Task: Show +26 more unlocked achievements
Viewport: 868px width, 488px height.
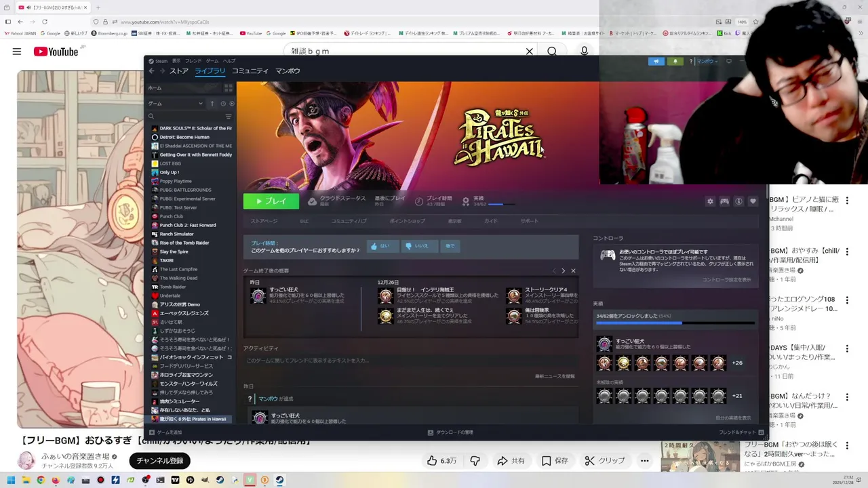Action: click(x=737, y=363)
